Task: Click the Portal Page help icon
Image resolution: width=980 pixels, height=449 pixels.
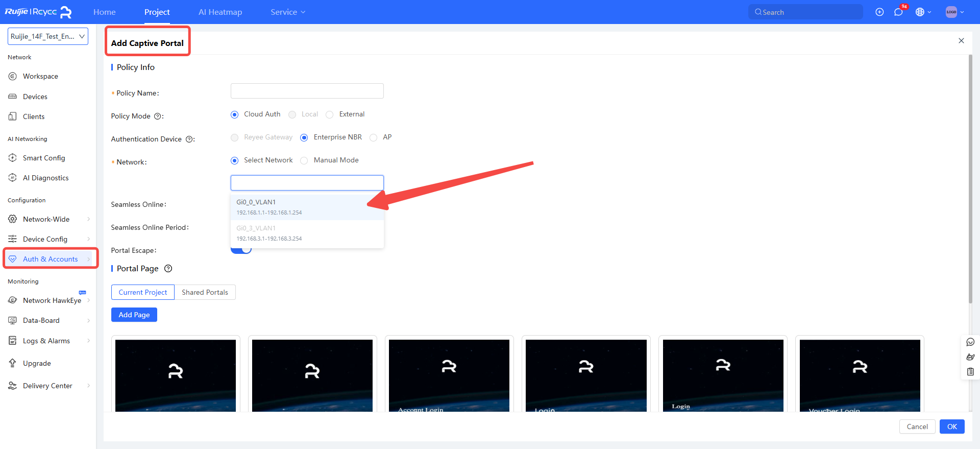Action: 168,269
